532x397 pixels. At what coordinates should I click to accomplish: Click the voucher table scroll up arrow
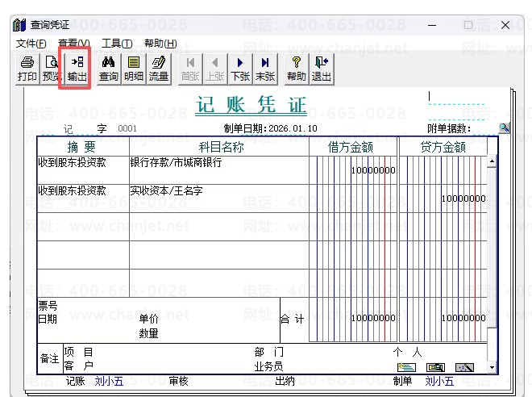click(492, 161)
